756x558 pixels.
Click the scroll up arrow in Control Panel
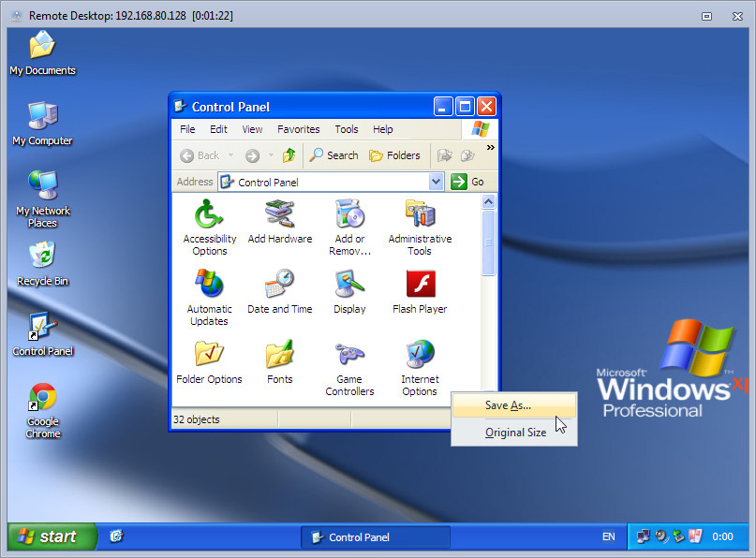coord(488,201)
